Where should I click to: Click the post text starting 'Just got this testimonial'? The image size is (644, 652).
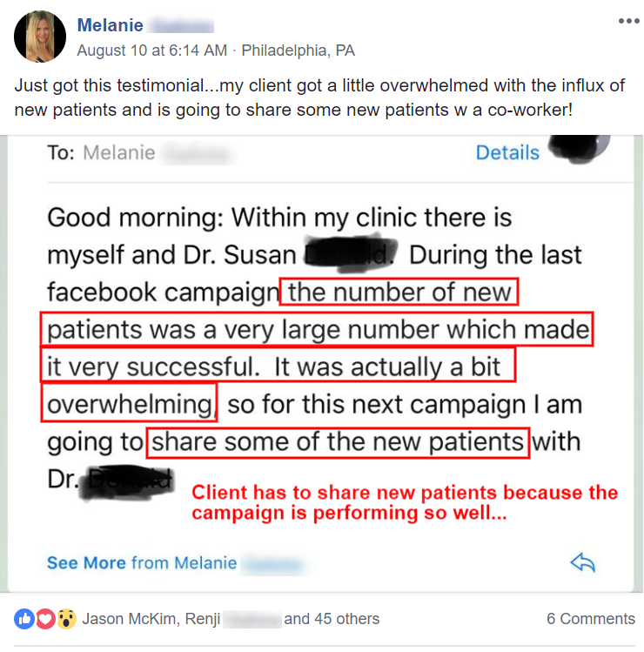tap(319, 97)
